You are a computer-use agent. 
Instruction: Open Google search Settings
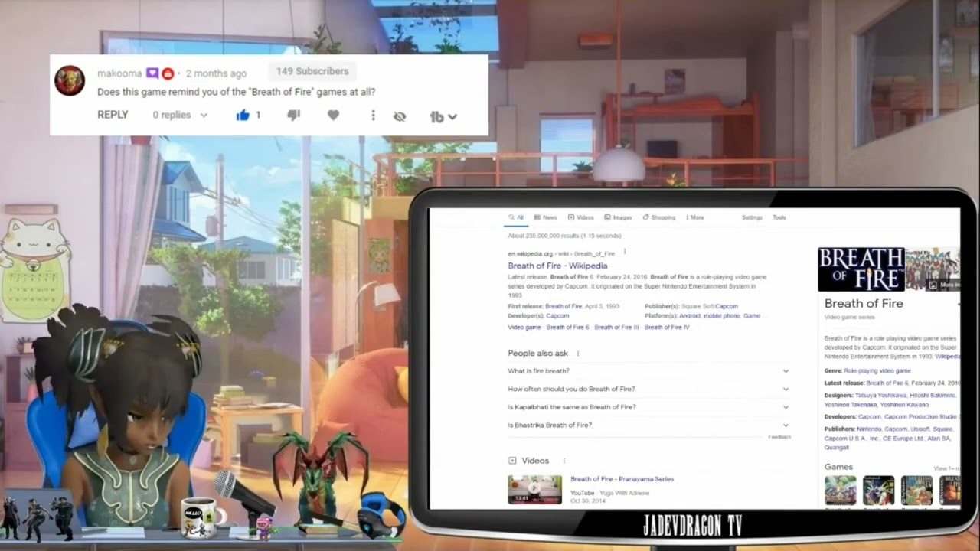click(752, 217)
